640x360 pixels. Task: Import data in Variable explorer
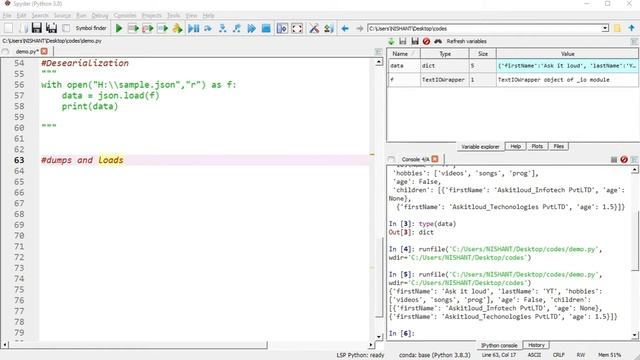pos(391,41)
